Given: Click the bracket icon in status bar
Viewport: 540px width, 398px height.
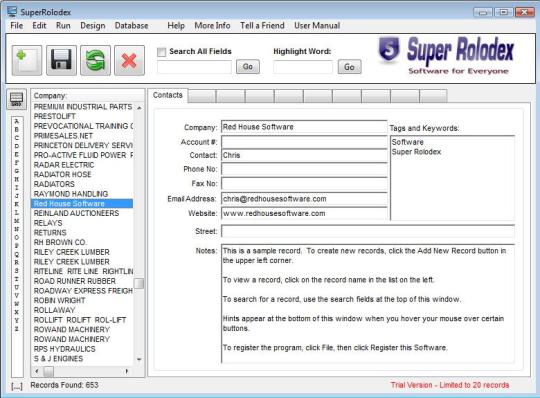Looking at the screenshot, I should [x=17, y=386].
